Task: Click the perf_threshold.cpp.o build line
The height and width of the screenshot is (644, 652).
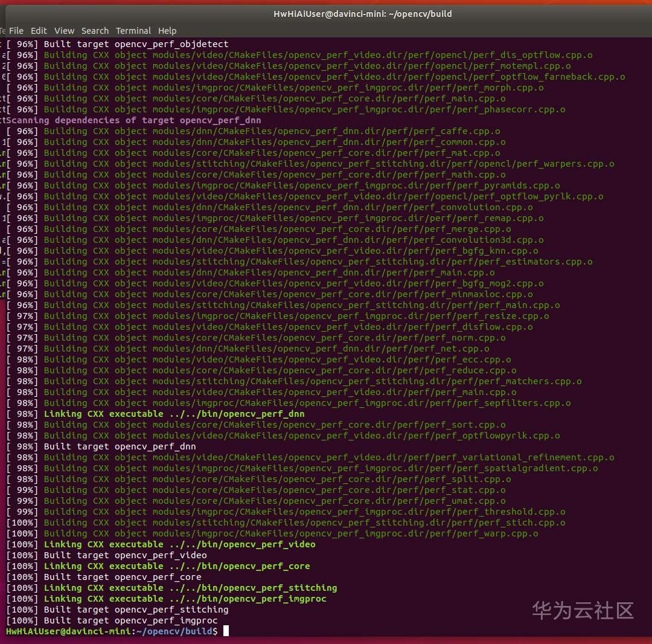Action: click(x=286, y=512)
